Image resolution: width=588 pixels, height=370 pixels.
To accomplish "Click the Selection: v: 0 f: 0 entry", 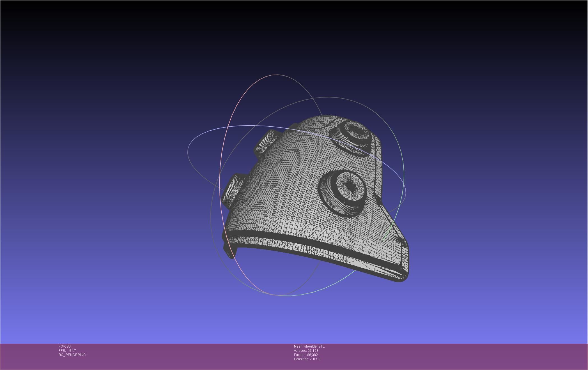I will click(x=307, y=359).
